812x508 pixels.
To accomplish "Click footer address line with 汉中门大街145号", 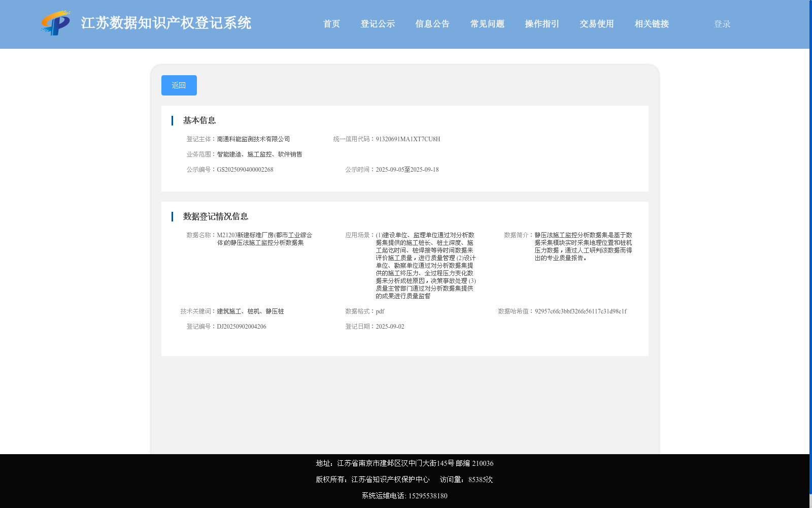I will 404,463.
